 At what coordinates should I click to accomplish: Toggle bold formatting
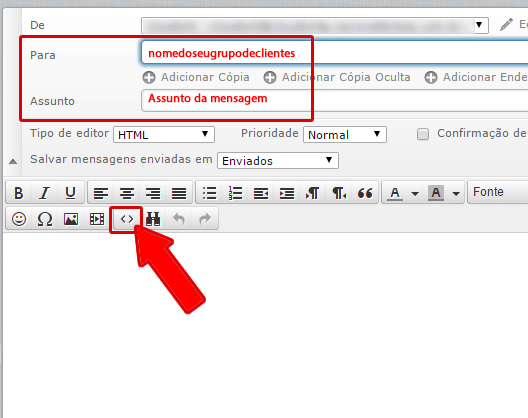[x=19, y=193]
